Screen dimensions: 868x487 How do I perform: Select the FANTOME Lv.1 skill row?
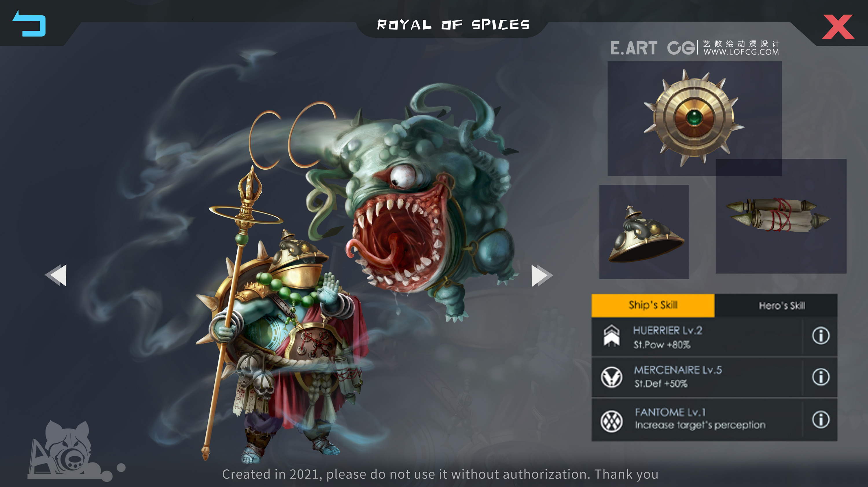pos(714,420)
